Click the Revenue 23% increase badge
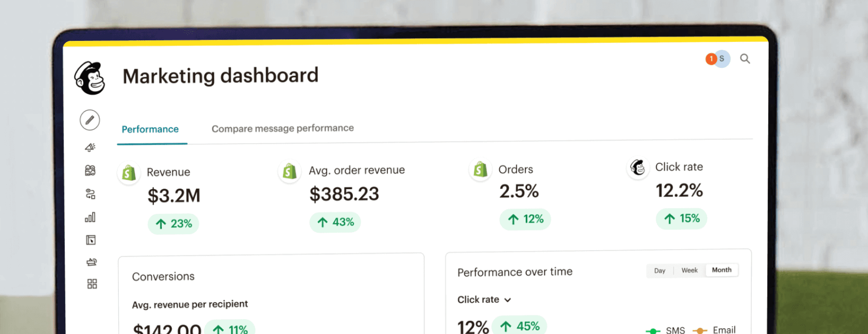Image resolution: width=868 pixels, height=334 pixels. pos(173,224)
